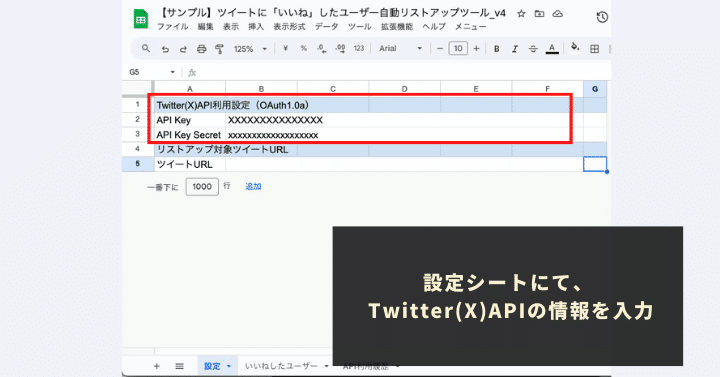The image size is (720, 377).
Task: Print the spreadsheet
Action: click(202, 49)
